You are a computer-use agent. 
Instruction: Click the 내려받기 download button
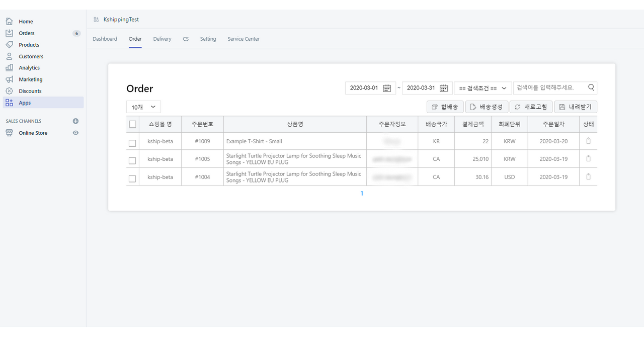tap(576, 107)
